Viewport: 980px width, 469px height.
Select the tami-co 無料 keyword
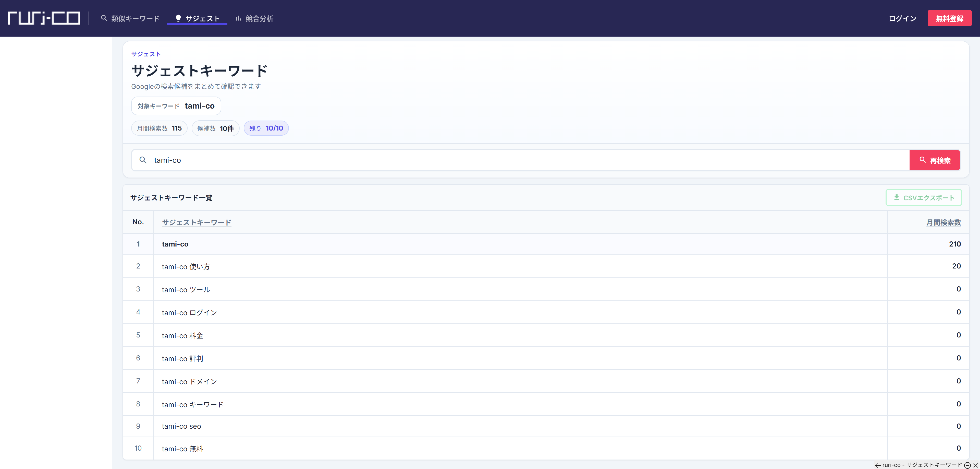point(183,449)
